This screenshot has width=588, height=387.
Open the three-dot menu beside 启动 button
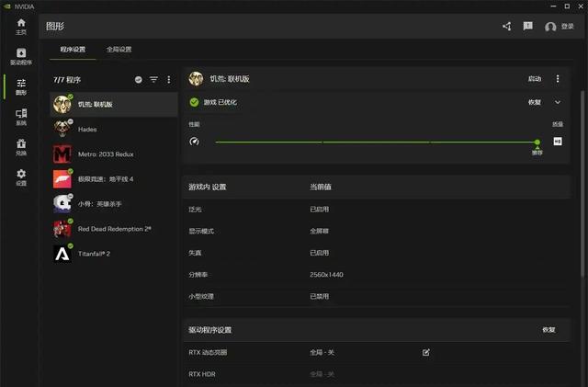[558, 78]
